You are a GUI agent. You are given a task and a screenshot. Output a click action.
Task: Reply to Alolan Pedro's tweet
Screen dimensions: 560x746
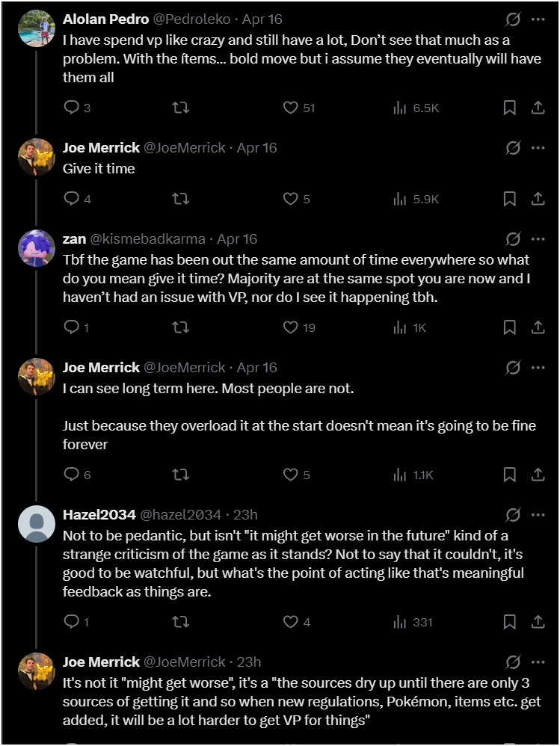coord(72,108)
